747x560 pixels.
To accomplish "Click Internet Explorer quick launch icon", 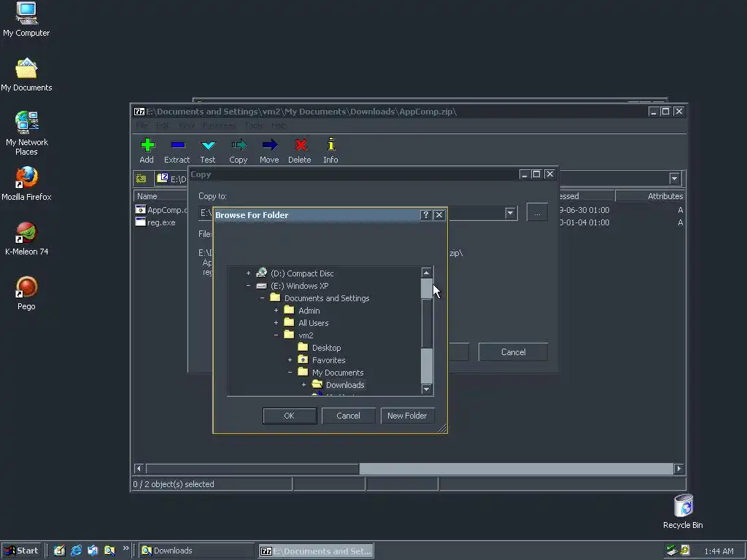I will [76, 551].
